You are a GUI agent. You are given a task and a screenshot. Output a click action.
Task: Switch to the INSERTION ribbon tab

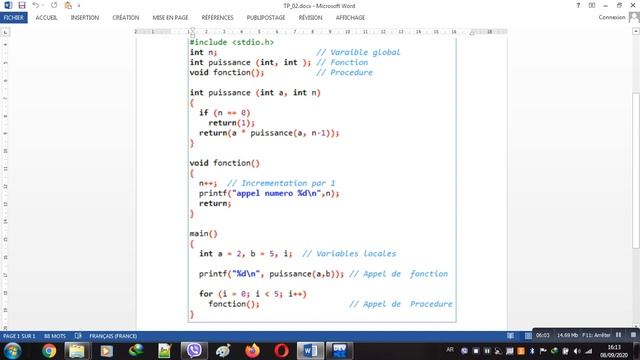[85, 18]
